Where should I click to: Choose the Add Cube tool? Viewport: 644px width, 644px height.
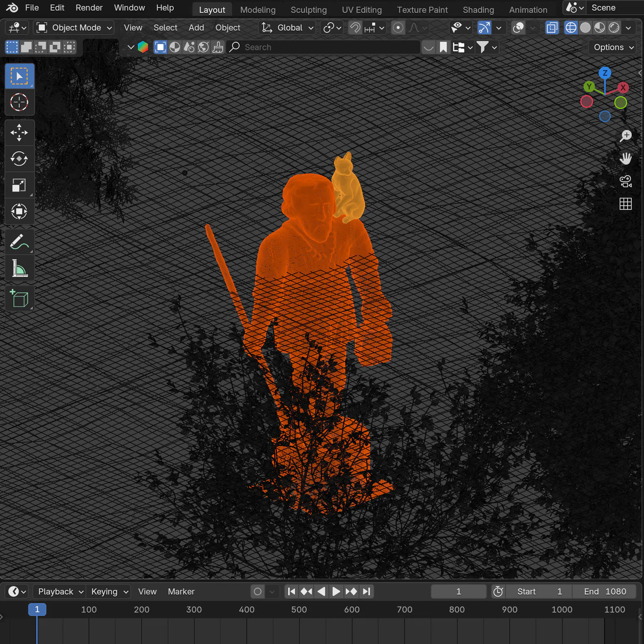(19, 299)
